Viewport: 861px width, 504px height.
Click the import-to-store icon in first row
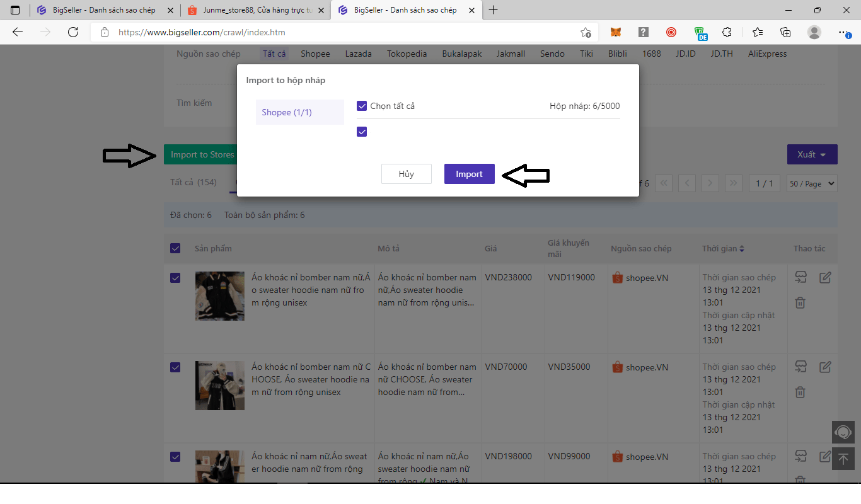(800, 277)
